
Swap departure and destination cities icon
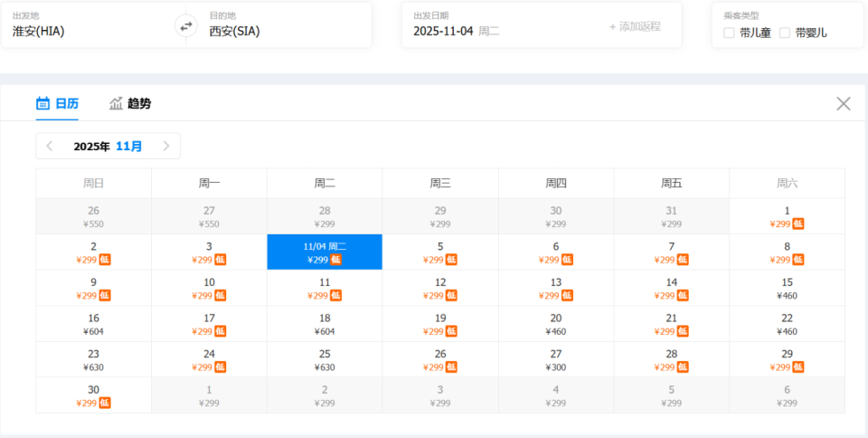click(186, 25)
